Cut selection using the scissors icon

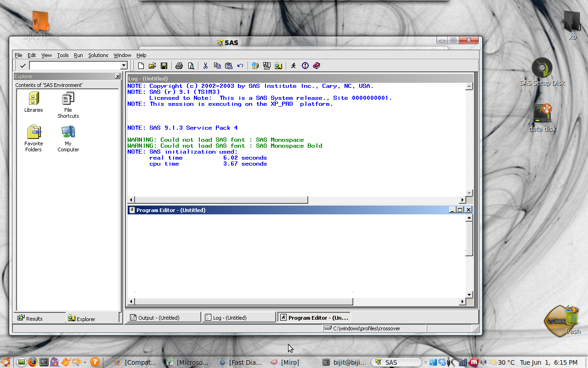(x=205, y=65)
